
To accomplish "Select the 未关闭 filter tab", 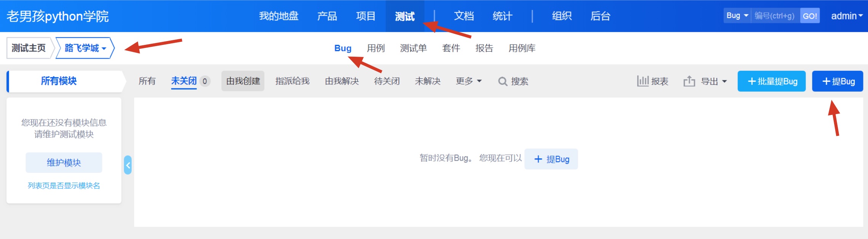I will [184, 81].
